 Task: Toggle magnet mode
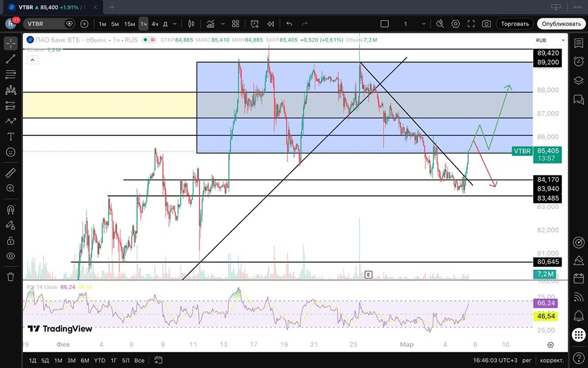coord(11,210)
